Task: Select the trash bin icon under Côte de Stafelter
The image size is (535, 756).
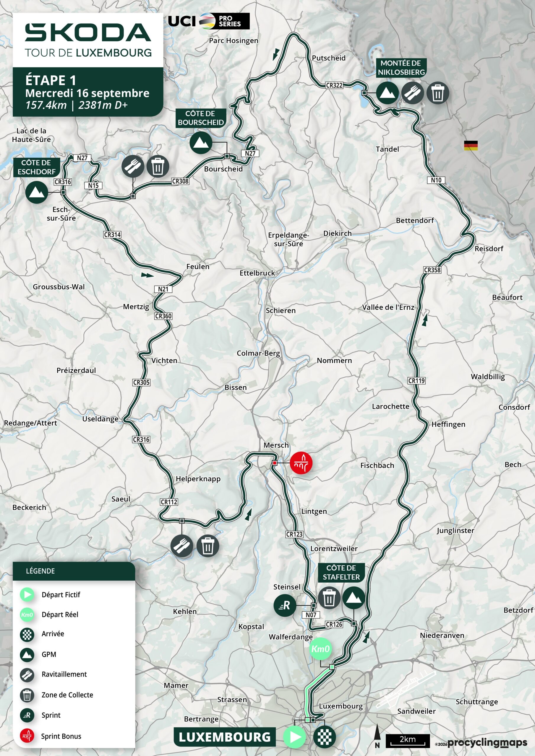Action: pos(329,598)
